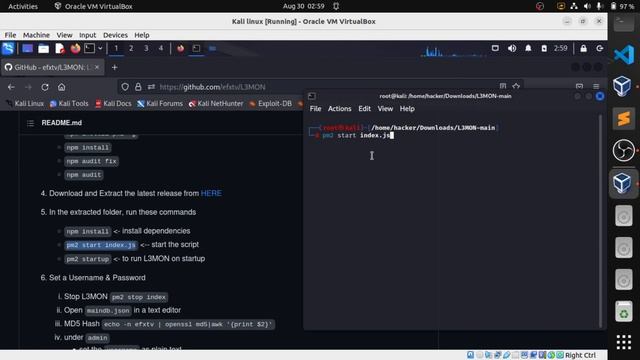Open VirtualBox Devices menu

pyautogui.click(x=115, y=35)
